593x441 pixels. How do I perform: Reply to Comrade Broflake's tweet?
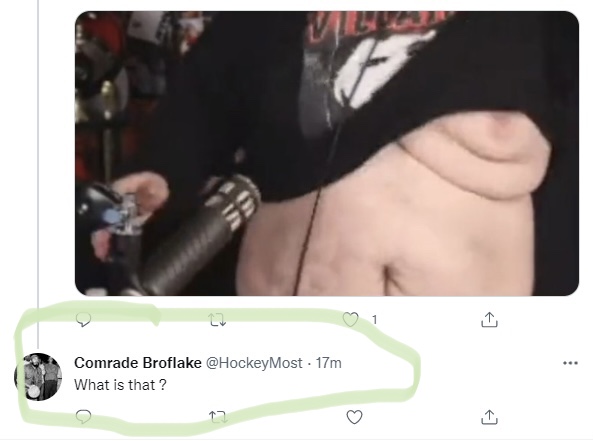pyautogui.click(x=83, y=417)
